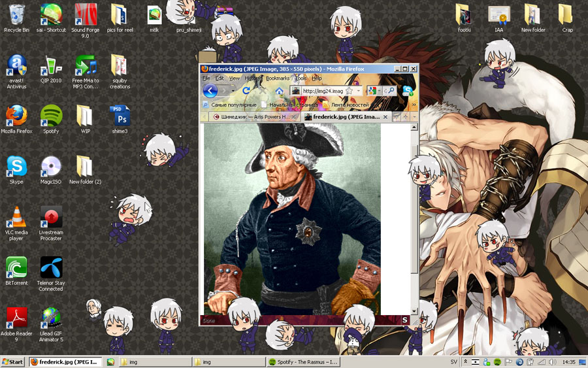Bookmark this page with the star icon
This screenshot has width=588, height=368.
(349, 91)
